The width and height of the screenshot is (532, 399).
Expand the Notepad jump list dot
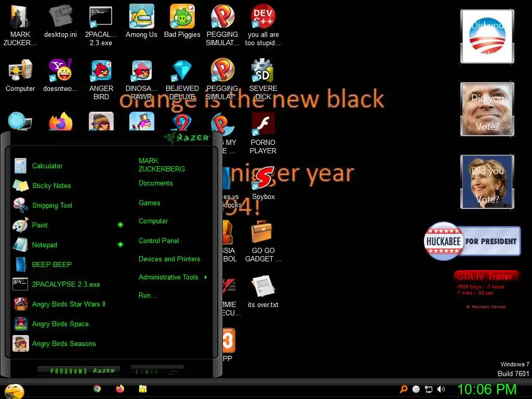point(121,244)
